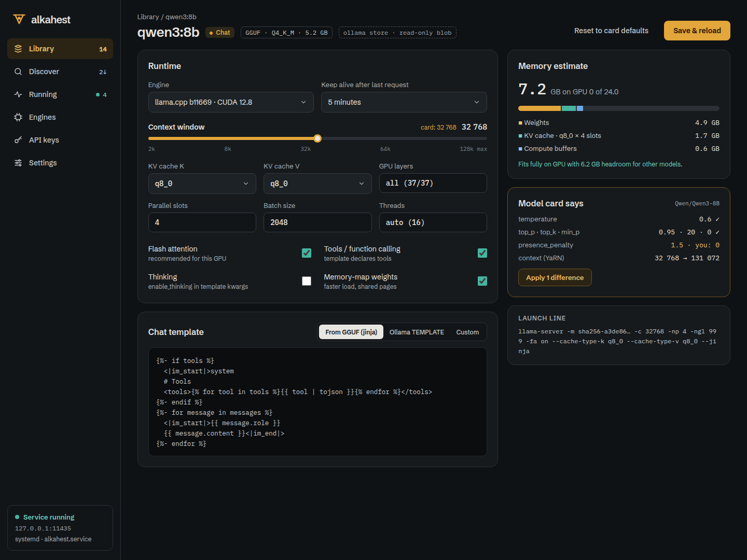
Task: Toggle Memory-map weights checkbox
Action: (x=482, y=281)
